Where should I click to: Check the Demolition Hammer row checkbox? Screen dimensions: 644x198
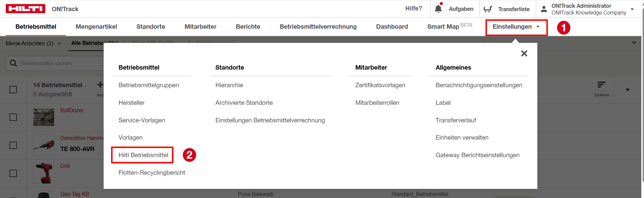tap(13, 145)
